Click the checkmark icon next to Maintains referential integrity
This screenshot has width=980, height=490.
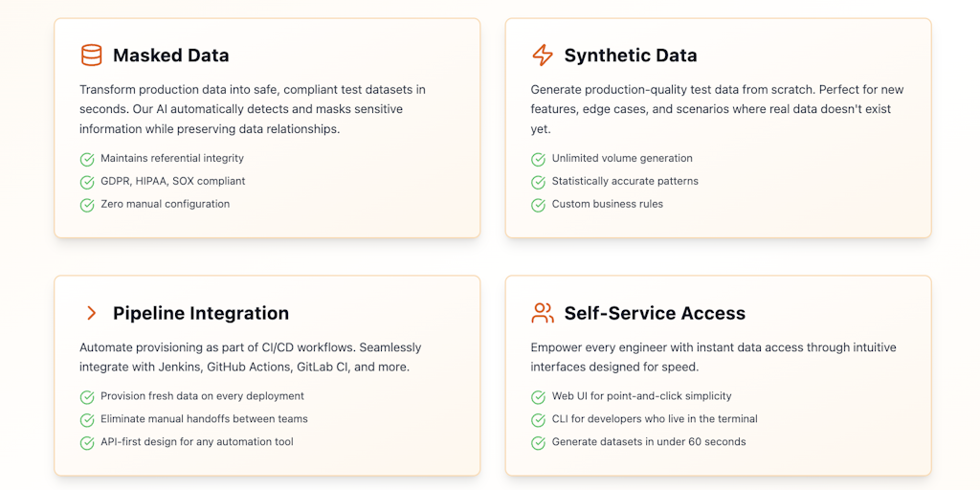pyautogui.click(x=87, y=159)
